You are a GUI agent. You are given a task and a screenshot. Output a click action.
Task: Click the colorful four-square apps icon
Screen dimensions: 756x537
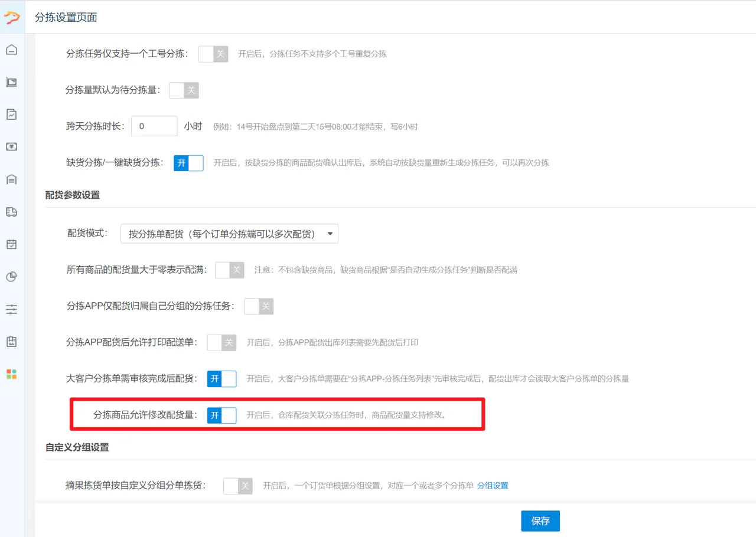[12, 374]
